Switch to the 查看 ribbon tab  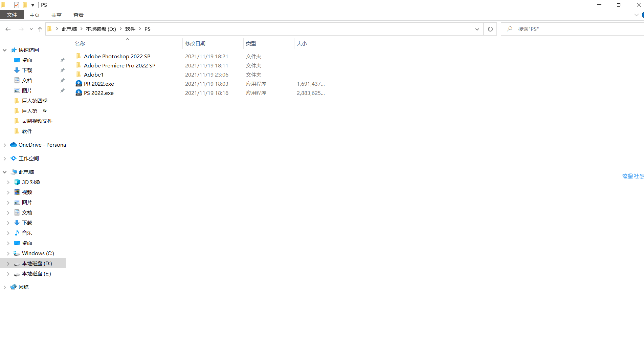click(x=79, y=15)
